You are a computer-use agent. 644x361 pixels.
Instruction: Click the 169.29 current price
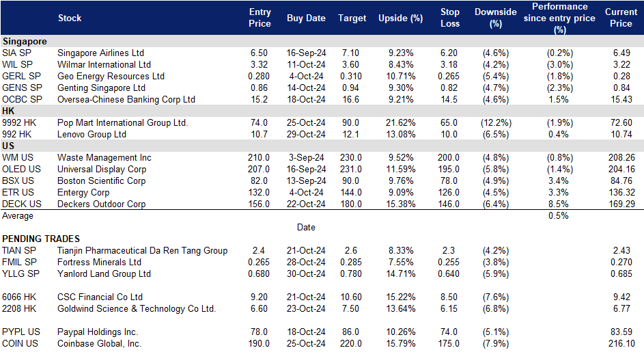click(x=621, y=204)
